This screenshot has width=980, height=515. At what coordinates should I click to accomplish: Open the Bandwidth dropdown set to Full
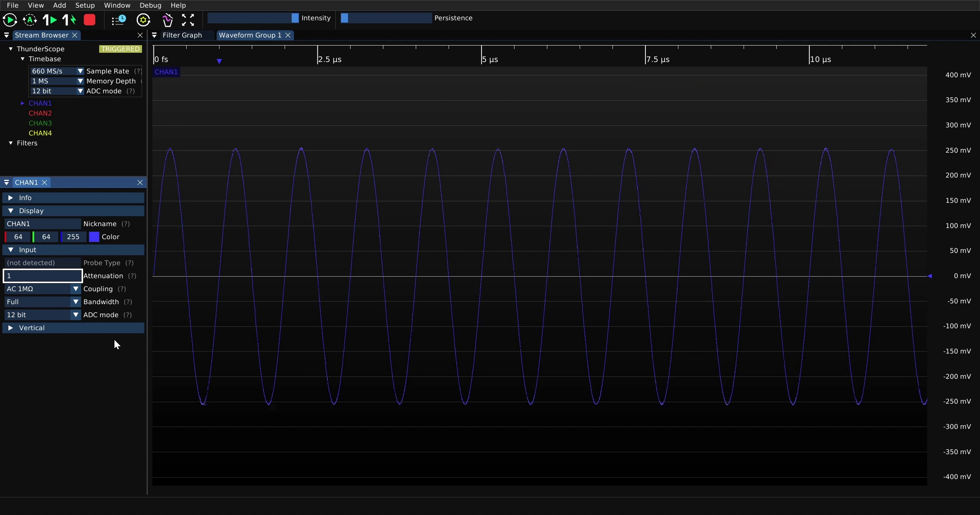[42, 302]
